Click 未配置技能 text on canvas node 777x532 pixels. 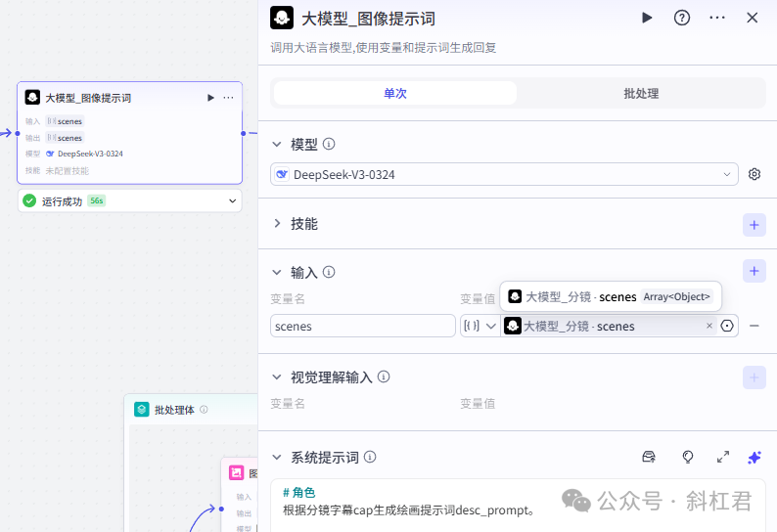point(67,171)
